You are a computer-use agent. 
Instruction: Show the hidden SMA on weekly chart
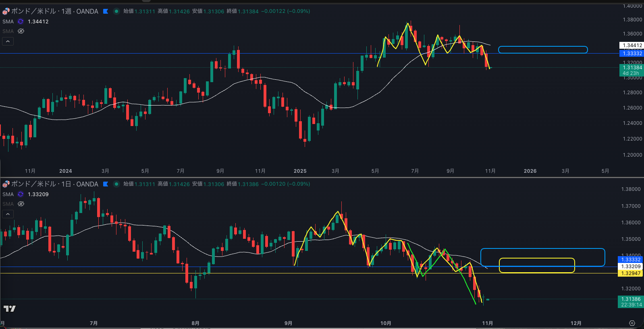(x=21, y=31)
